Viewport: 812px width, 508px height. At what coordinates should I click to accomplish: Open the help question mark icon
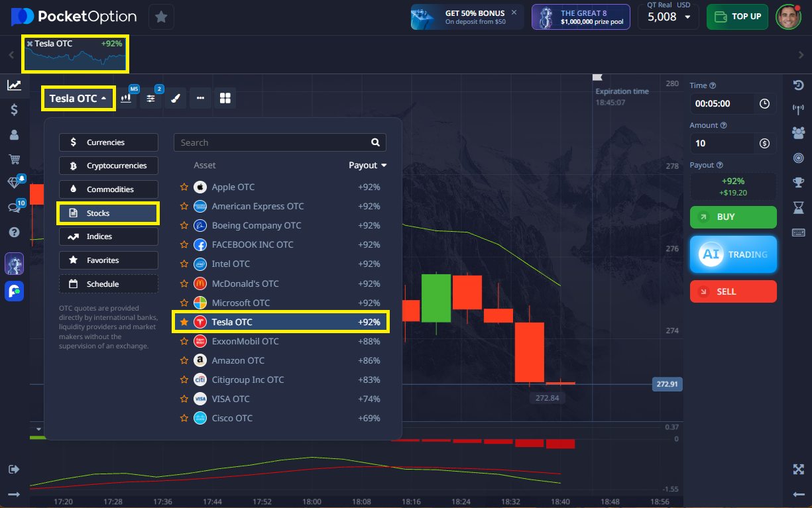coord(14,232)
